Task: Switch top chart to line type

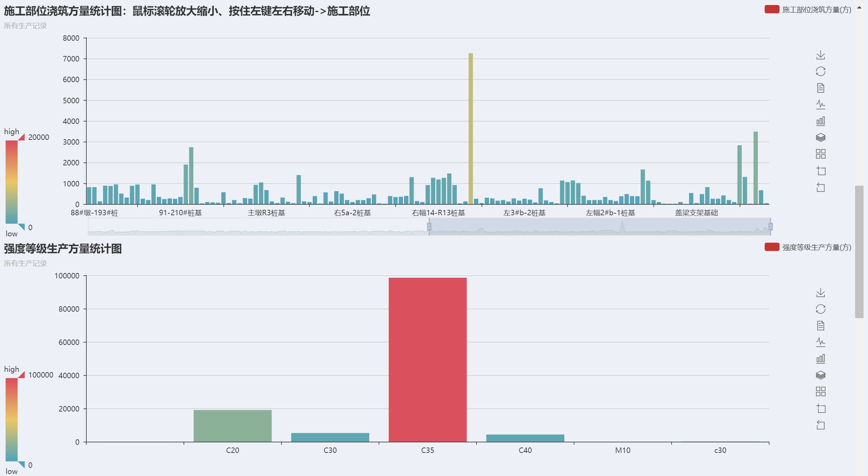Action: [820, 104]
